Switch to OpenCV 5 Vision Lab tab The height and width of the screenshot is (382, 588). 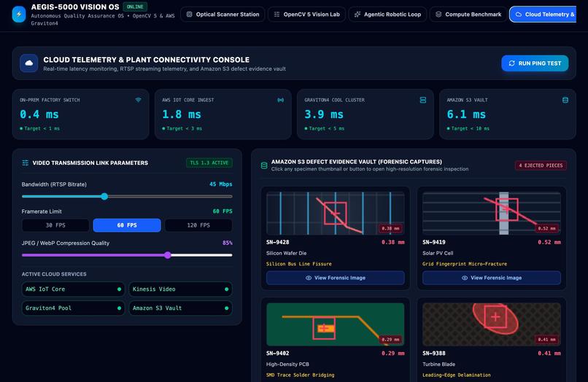coord(306,15)
